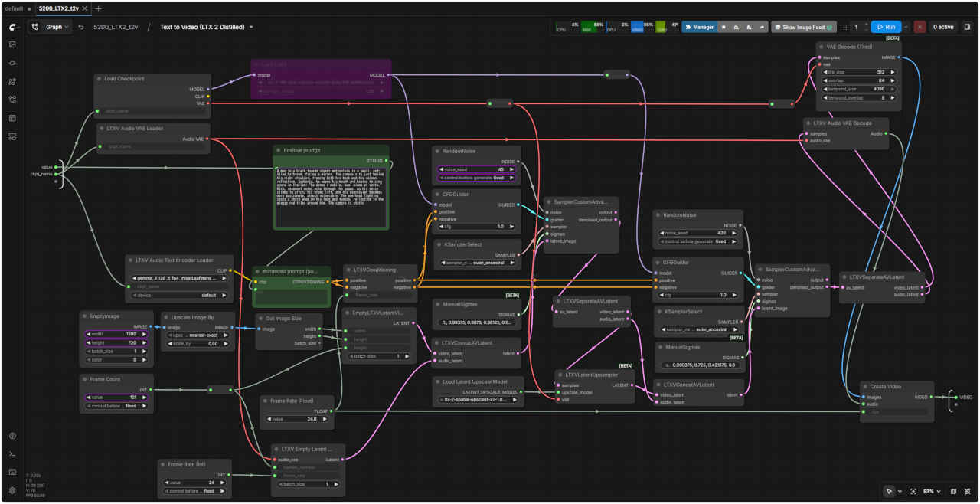This screenshot has width=980, height=504.
Task: Open the help center icon in sidebar
Action: [12, 436]
